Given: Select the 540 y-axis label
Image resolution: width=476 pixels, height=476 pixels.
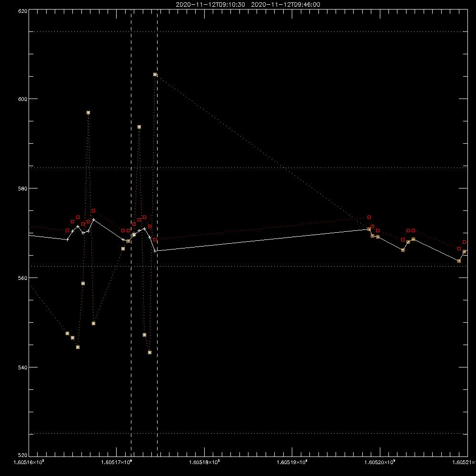Looking at the screenshot, I should (x=23, y=367).
